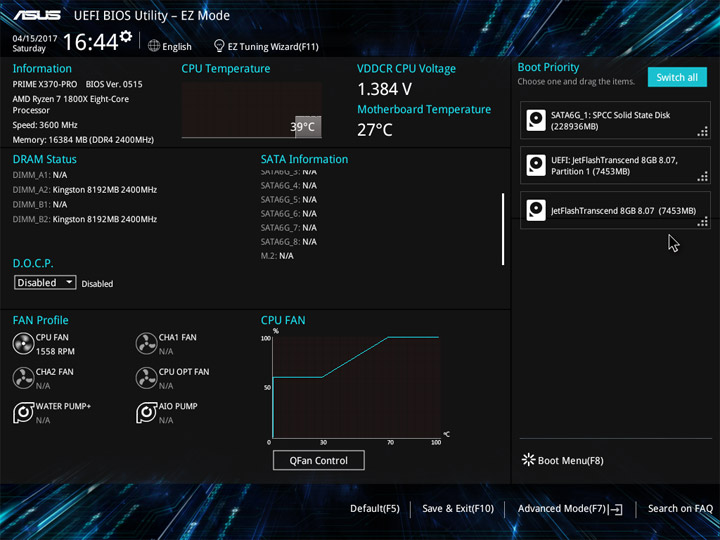
Task: Click Speed: 3600 MHz text
Action: [x=45, y=125]
